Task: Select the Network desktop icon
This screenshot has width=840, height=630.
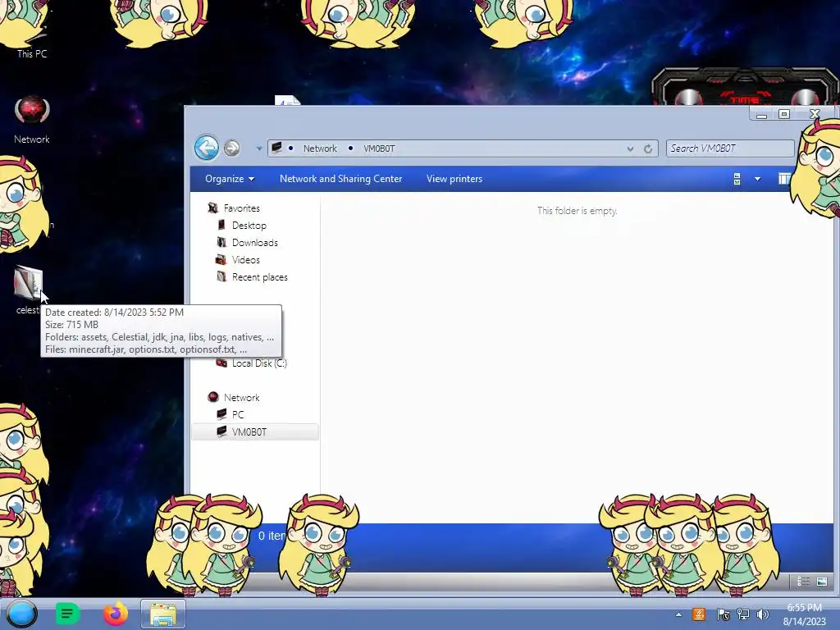Action: (32, 120)
